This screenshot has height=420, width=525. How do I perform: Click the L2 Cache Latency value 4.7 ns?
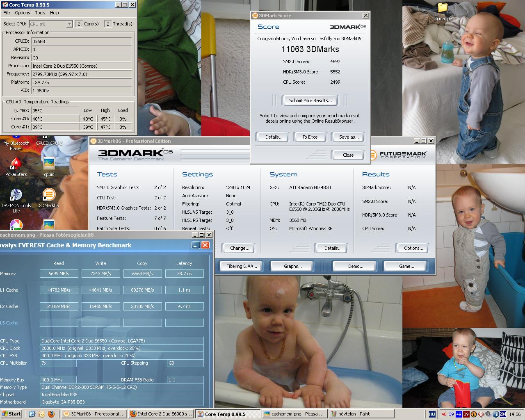tap(184, 306)
